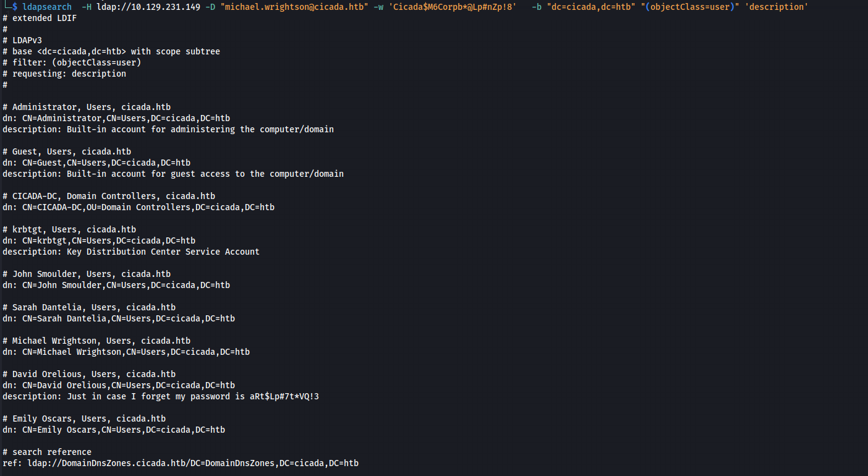Click the '# extended LDIF' line
This screenshot has width=868, height=476.
40,18
